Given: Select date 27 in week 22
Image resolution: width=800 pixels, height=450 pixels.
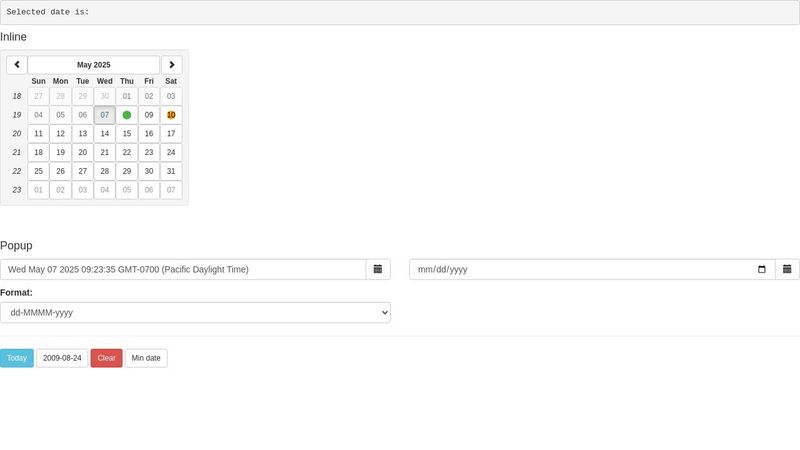Looking at the screenshot, I should point(83,171).
